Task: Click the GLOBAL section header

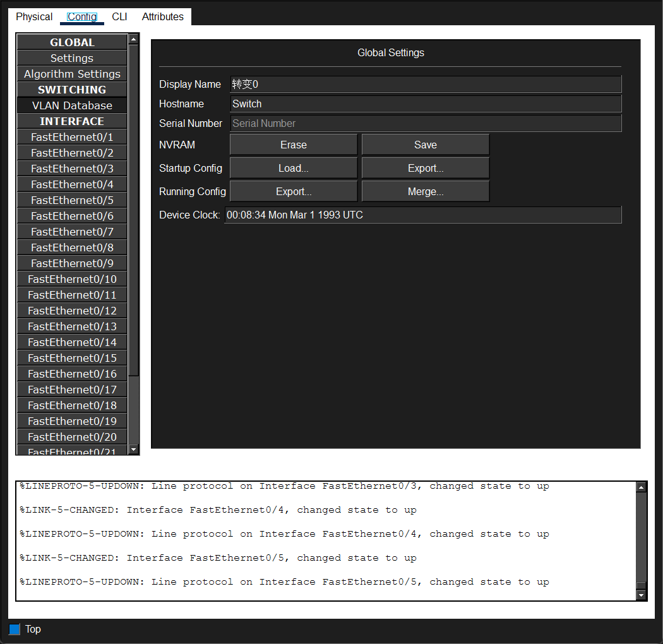Action: point(72,42)
